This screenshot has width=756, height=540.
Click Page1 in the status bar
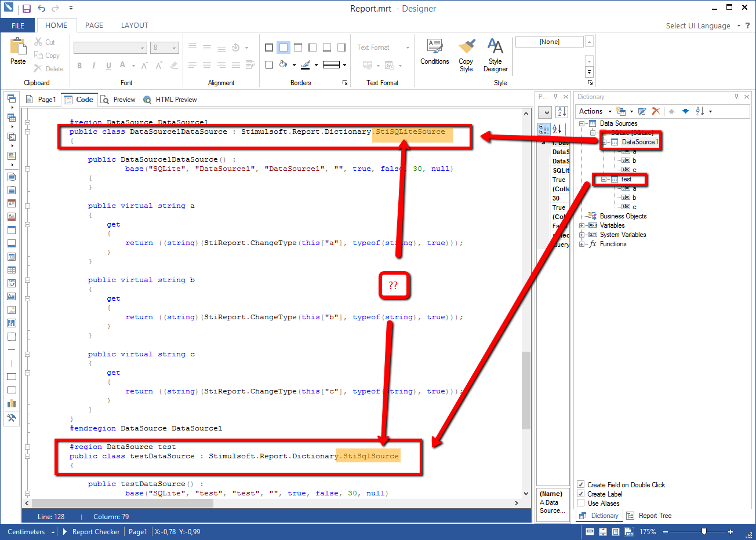(x=138, y=531)
